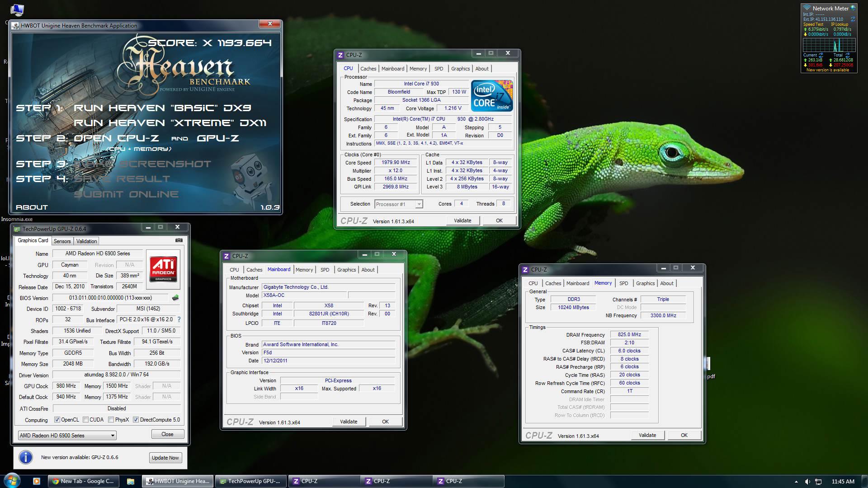The image size is (868, 488).
Task: Switch to Validation tab in GPU-Z
Action: pyautogui.click(x=86, y=241)
